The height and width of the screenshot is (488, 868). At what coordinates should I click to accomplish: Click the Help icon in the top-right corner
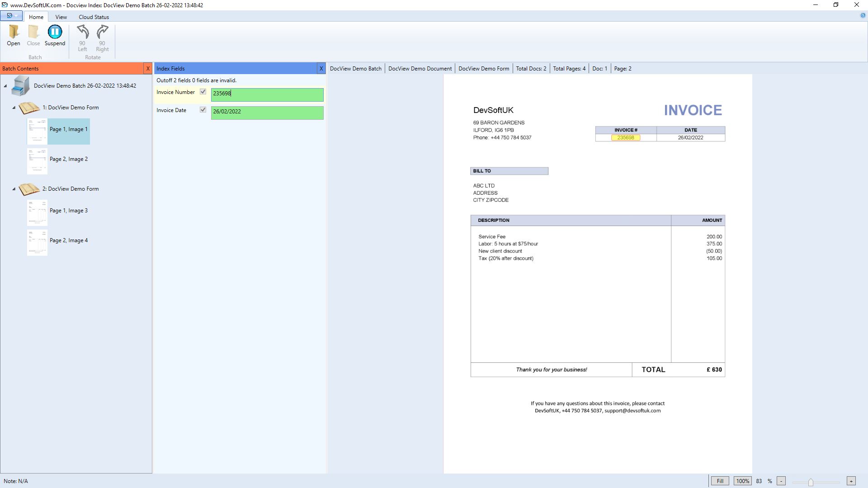pos(863,14)
